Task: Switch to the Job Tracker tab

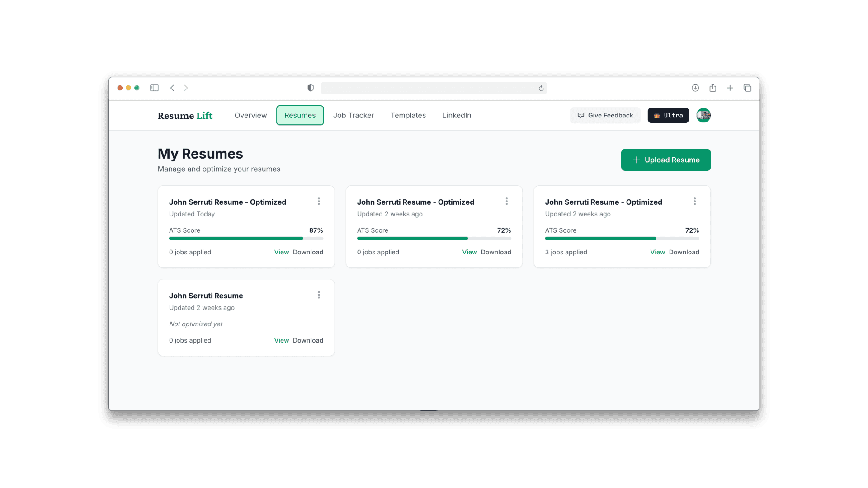Action: (x=354, y=115)
